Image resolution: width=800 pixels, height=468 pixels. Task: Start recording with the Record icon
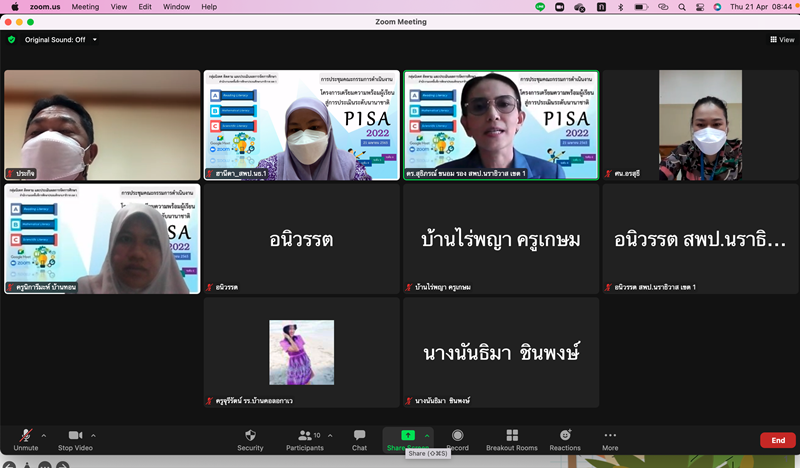pyautogui.click(x=457, y=436)
